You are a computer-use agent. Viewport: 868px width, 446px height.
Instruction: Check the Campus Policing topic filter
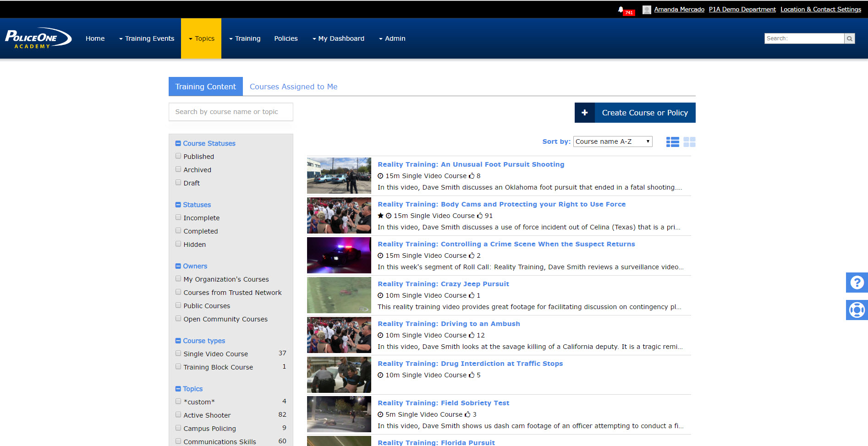(178, 428)
